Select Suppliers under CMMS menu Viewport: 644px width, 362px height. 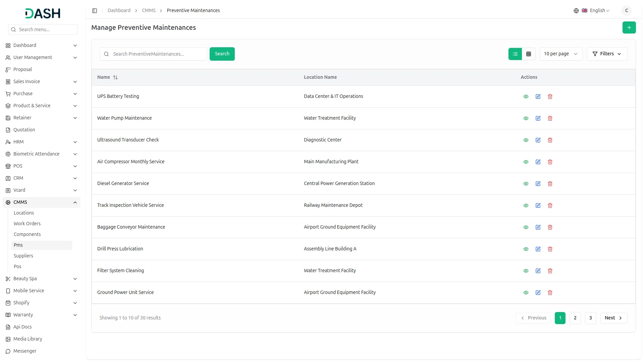click(23, 256)
